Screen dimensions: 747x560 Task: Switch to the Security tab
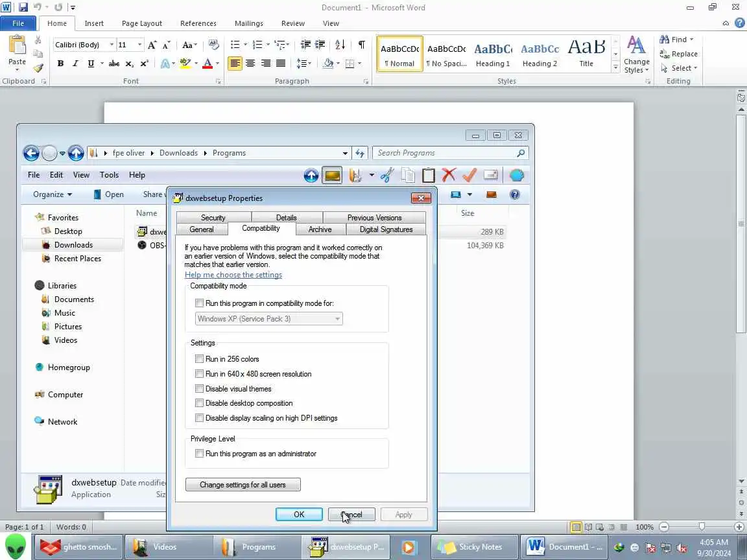213,218
